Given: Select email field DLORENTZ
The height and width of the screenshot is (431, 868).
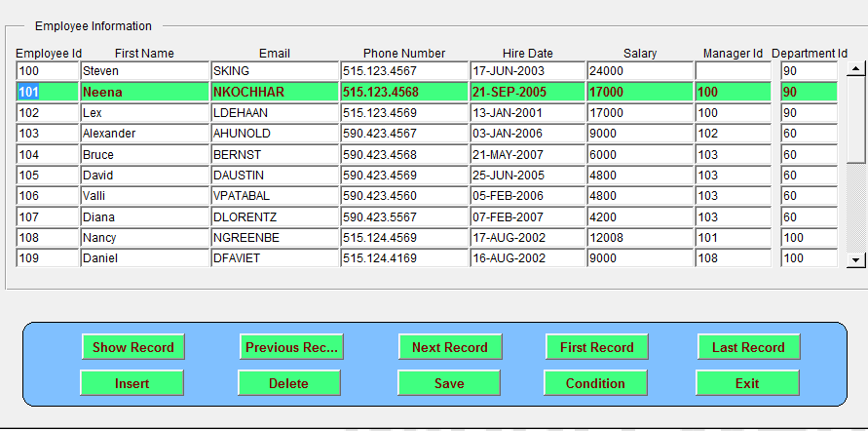Looking at the screenshot, I should [x=275, y=216].
